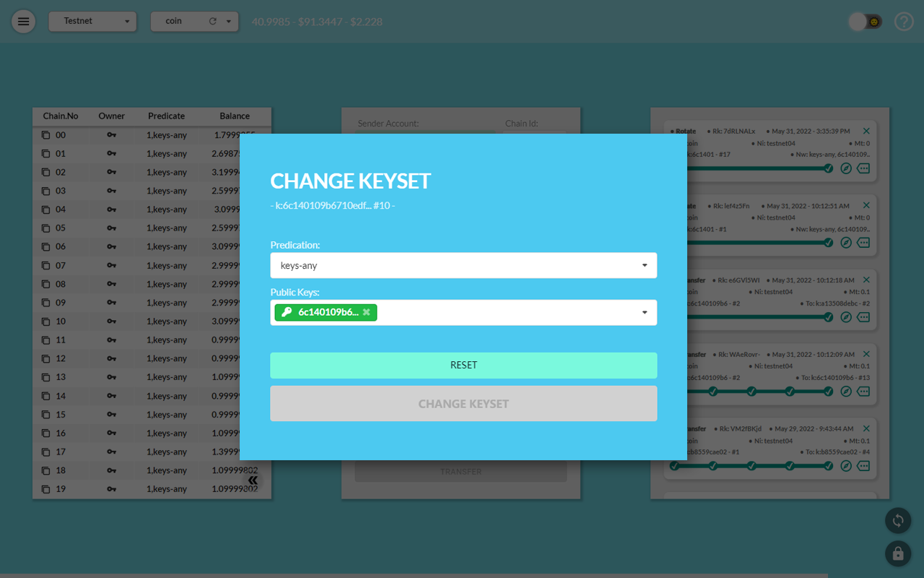
Task: Click final progress checkmark on 7dRLNALx card
Action: click(x=829, y=168)
